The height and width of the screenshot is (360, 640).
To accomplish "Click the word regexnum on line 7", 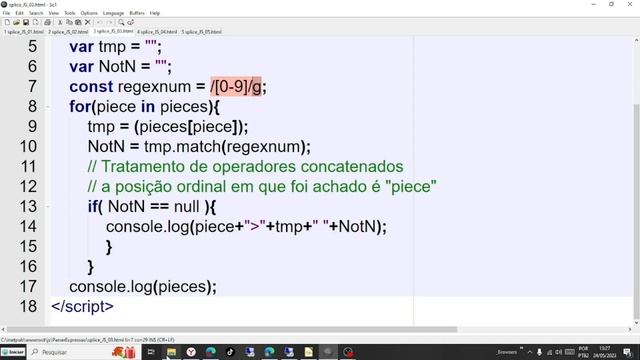I will (x=154, y=87).
